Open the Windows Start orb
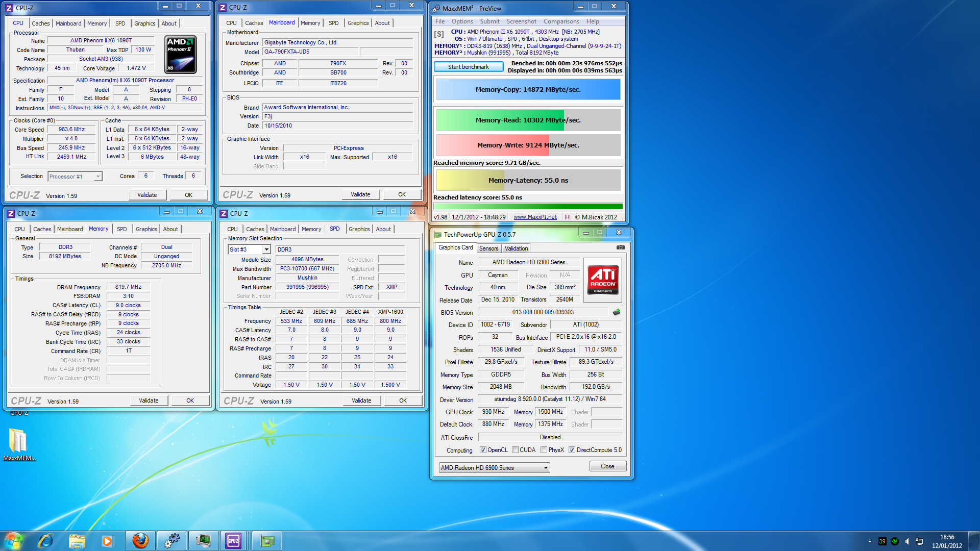Viewport: 980px width, 551px height. 14,541
